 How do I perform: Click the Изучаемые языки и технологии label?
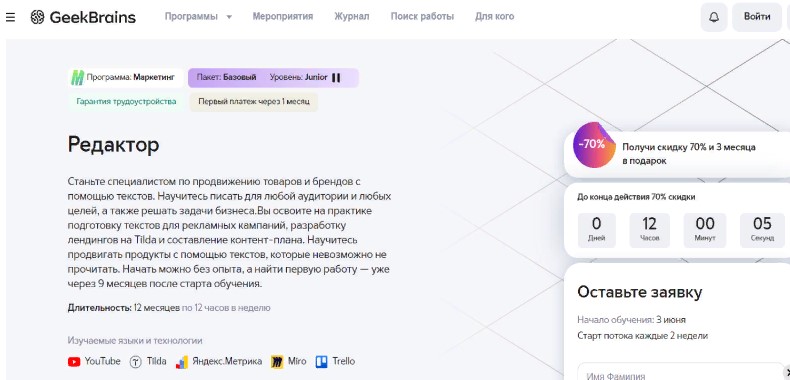pyautogui.click(x=135, y=341)
